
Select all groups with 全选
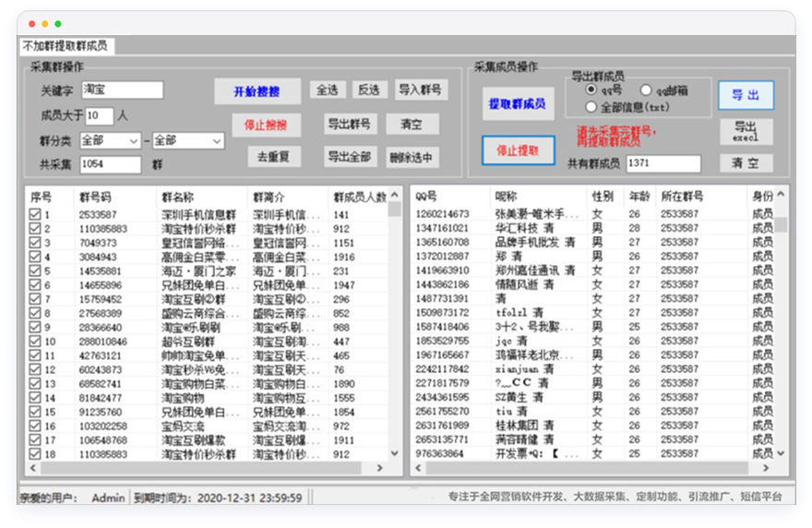point(328,90)
